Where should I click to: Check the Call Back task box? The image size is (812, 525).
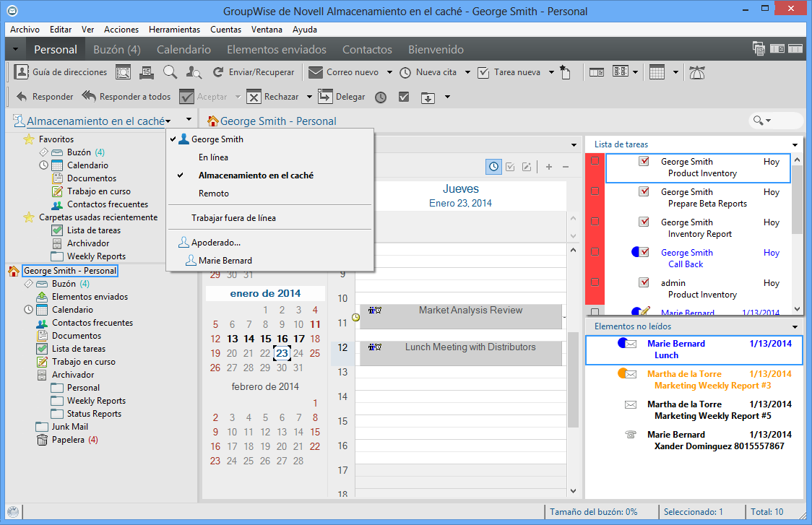coord(595,252)
